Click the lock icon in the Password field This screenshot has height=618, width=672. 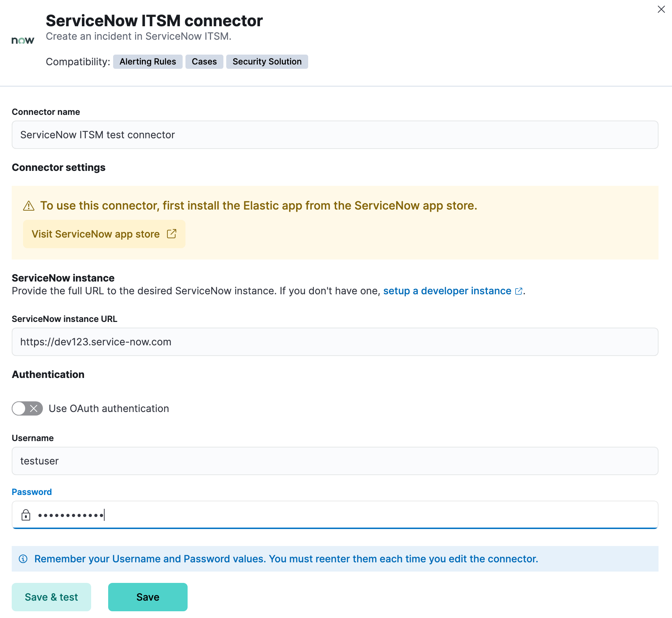(26, 515)
